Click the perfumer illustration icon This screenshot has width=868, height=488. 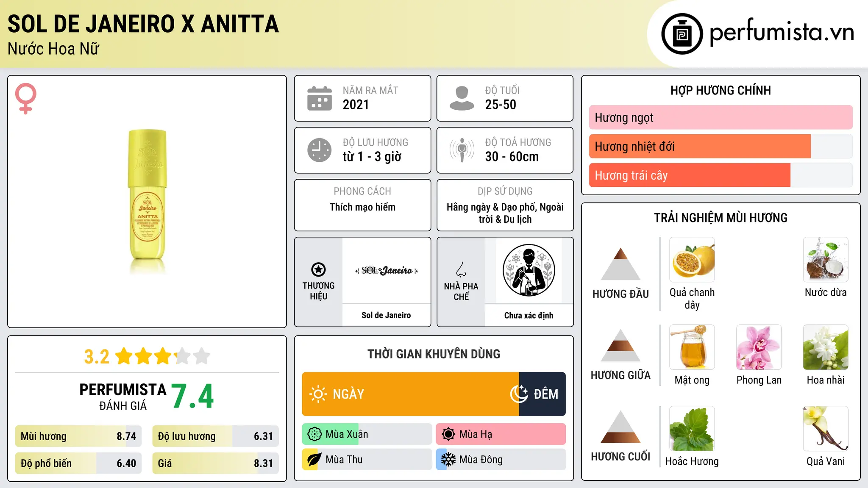[529, 270]
